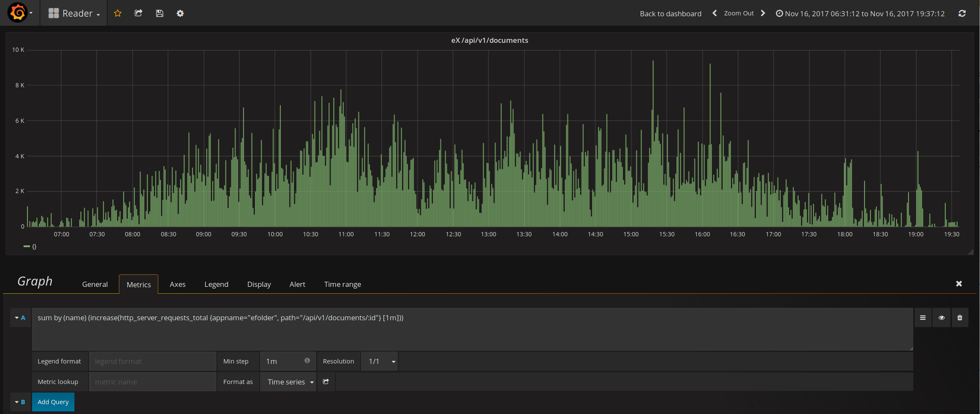Viewport: 980px width, 414px height.
Task: Open the Axes tab
Action: (x=178, y=284)
